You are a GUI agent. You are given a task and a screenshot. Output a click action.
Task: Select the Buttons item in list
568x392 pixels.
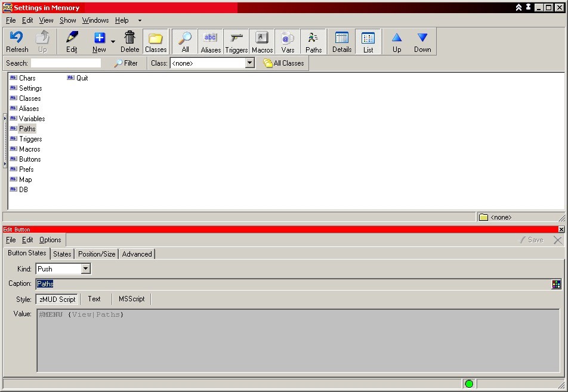coord(25,159)
